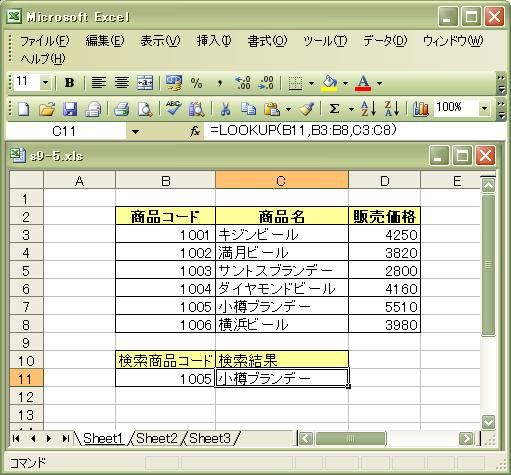Open the zoom 100% dropdown
The image size is (511, 475).
[484, 108]
